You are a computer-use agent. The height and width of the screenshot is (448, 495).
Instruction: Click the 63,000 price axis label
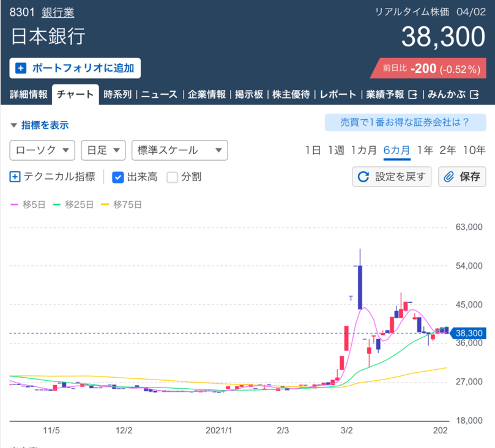pos(469,227)
